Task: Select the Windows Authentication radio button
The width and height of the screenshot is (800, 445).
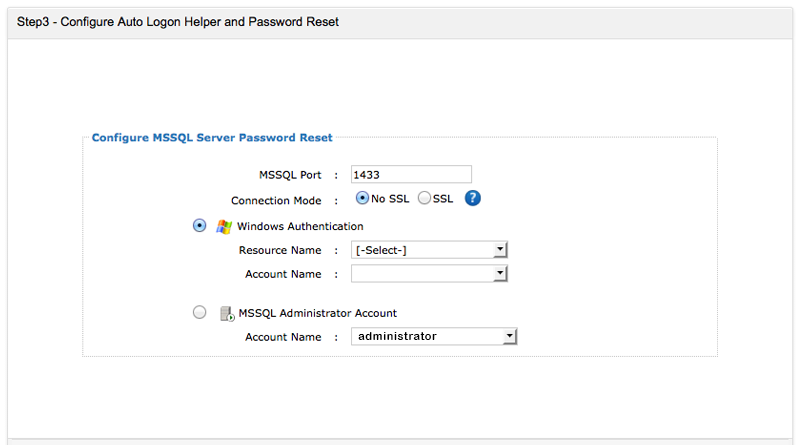Action: 199,226
